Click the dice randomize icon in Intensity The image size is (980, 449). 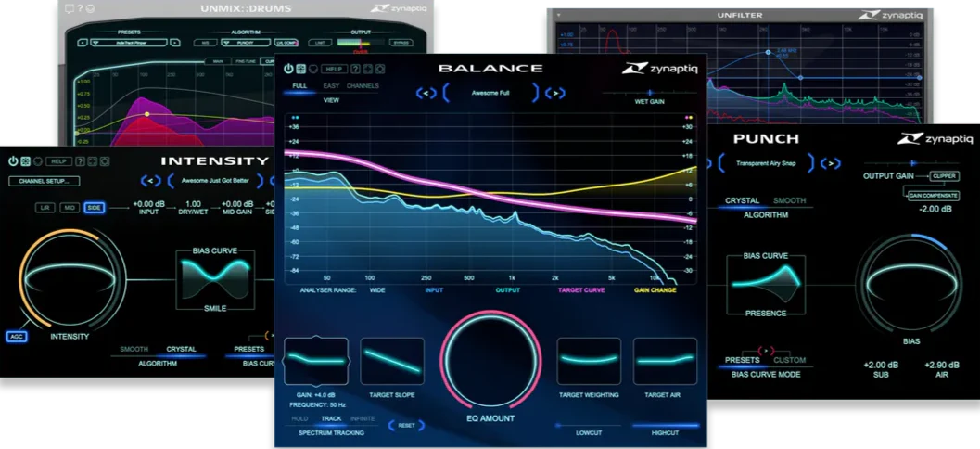pyautogui.click(x=26, y=161)
